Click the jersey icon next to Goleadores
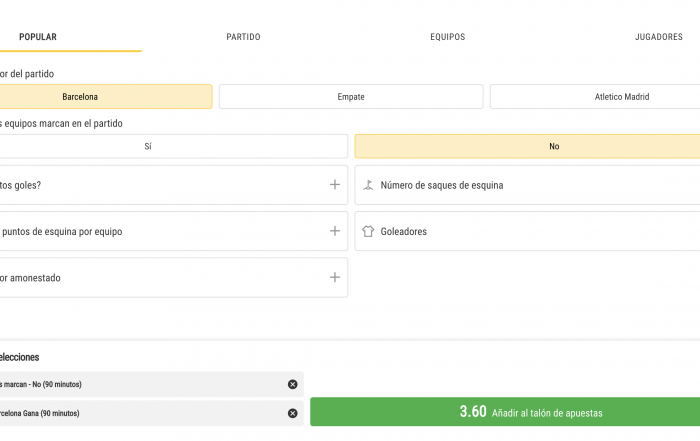The width and height of the screenshot is (700, 441). [x=368, y=231]
